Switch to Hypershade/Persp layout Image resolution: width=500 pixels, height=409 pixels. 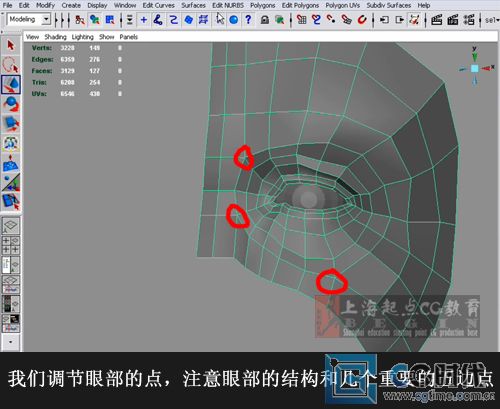11,304
